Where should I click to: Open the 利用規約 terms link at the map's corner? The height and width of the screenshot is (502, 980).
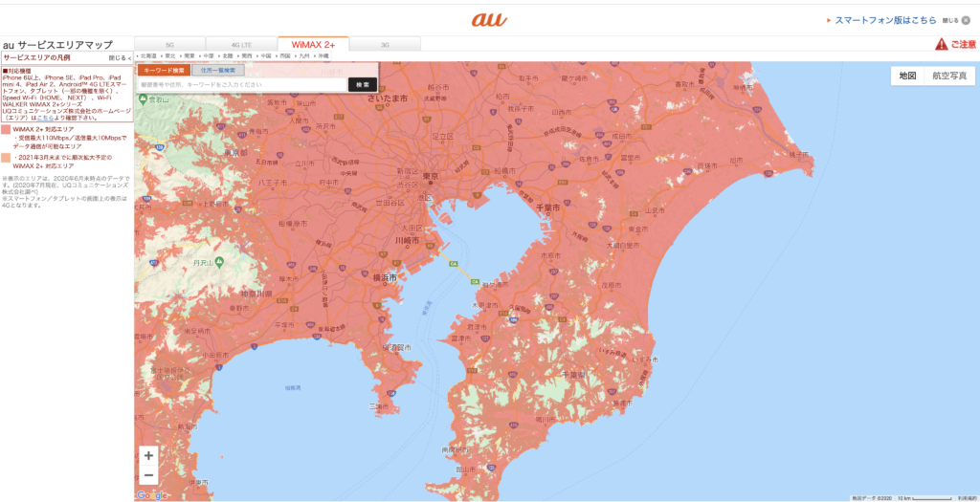[967, 498]
